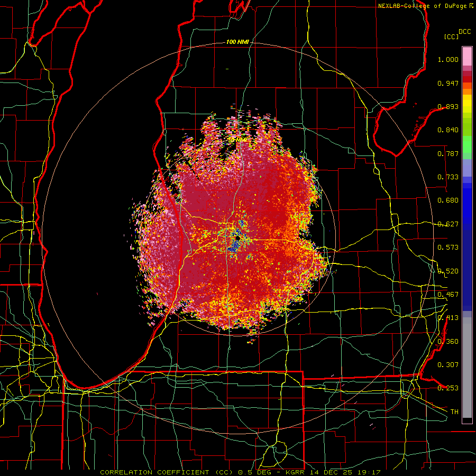
Task: Click the 0.573 legend value
Action: (448, 248)
